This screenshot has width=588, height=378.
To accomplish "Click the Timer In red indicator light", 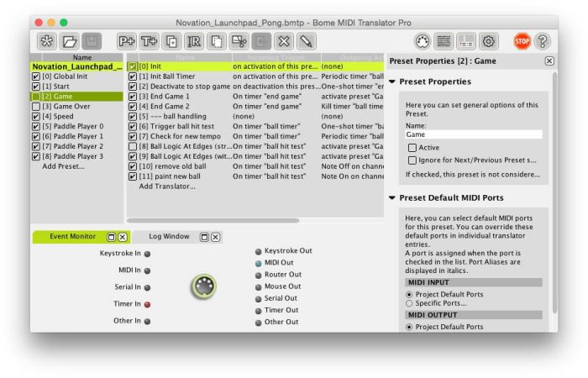I will pyautogui.click(x=147, y=304).
